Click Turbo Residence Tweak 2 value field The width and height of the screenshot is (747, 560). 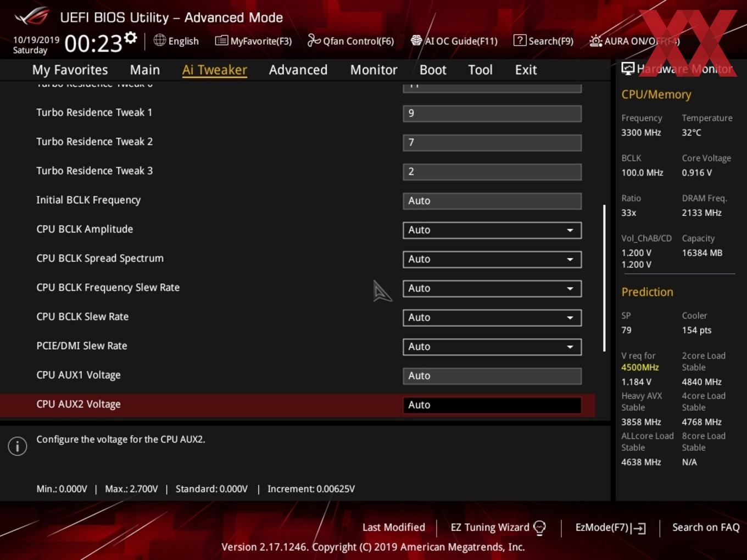click(x=492, y=143)
